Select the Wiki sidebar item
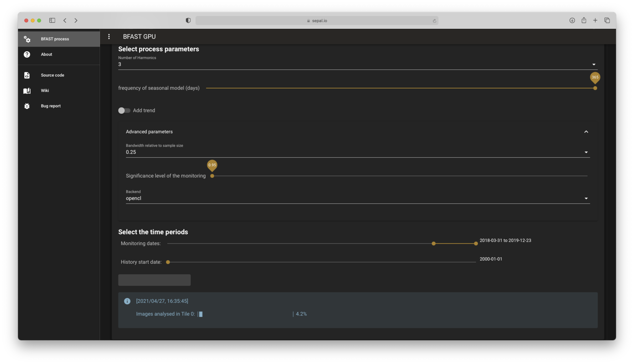Screen dimensions: 634x364 [x=45, y=91]
